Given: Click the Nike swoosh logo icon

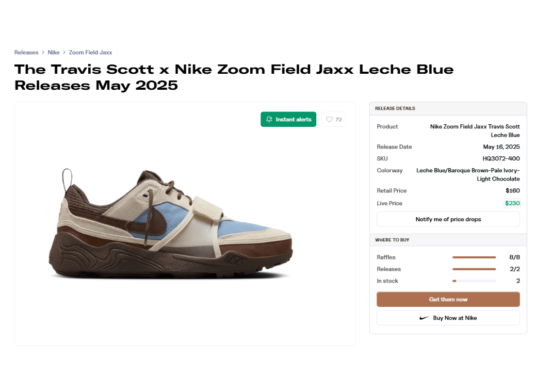Looking at the screenshot, I should point(424,318).
